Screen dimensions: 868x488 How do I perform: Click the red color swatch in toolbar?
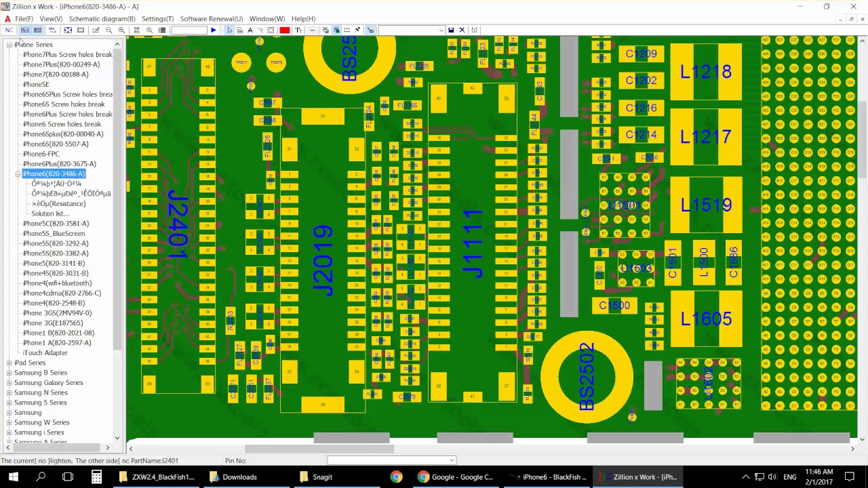(285, 30)
